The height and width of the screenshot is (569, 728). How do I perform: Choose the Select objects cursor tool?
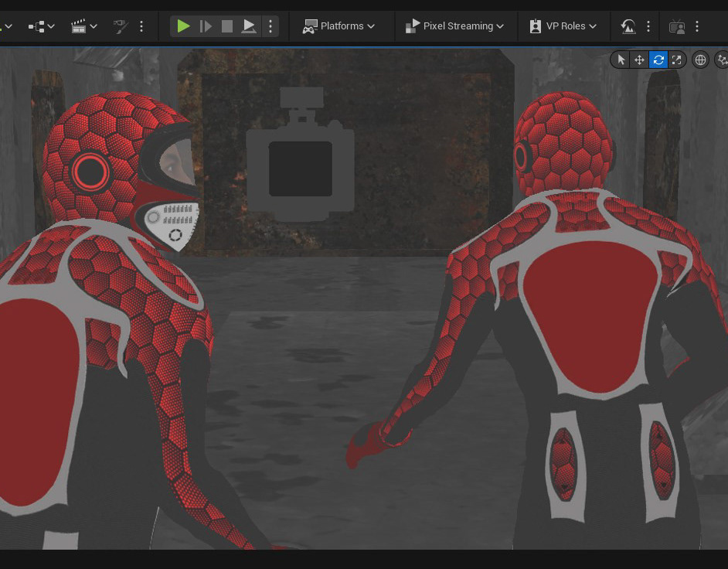[x=621, y=60]
